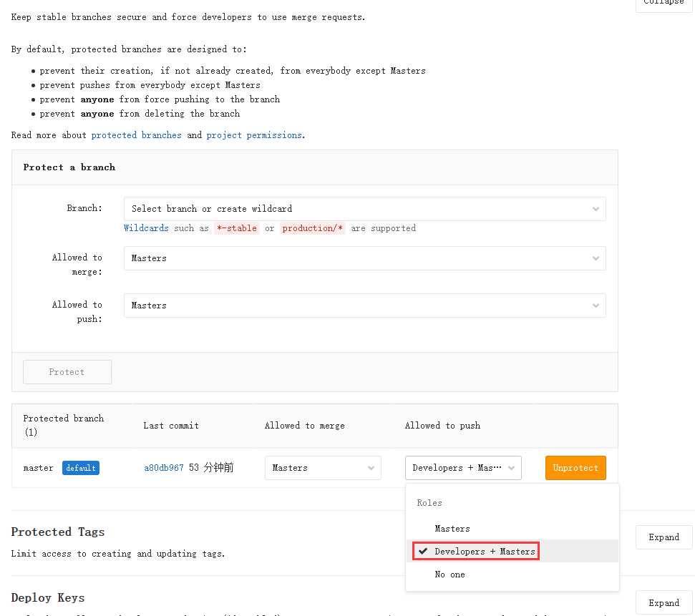Expand the Protected Tags section
The image size is (695, 616).
pyautogui.click(x=664, y=537)
